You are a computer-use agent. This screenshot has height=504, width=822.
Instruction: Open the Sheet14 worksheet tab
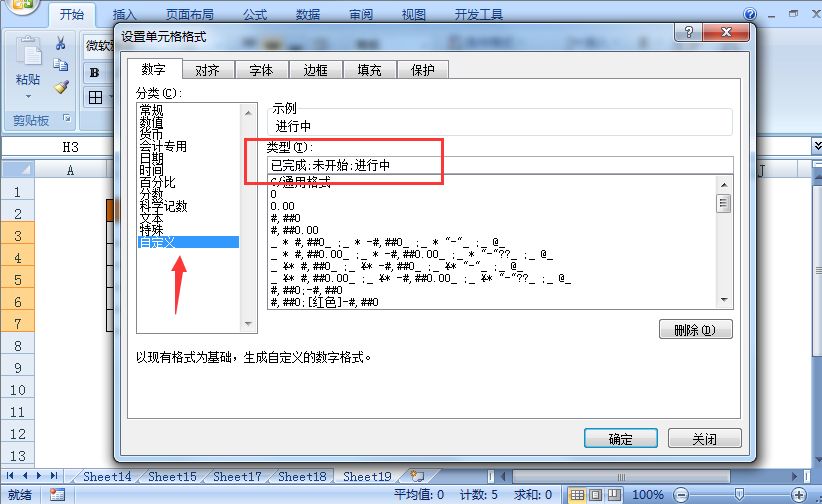click(x=107, y=476)
